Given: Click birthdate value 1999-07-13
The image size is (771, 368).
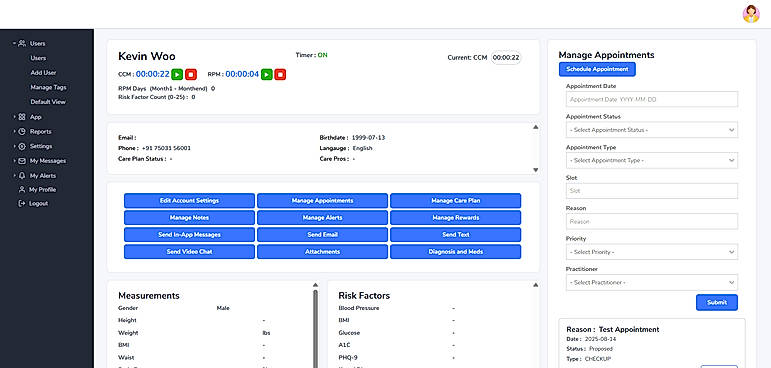Looking at the screenshot, I should (x=368, y=138).
